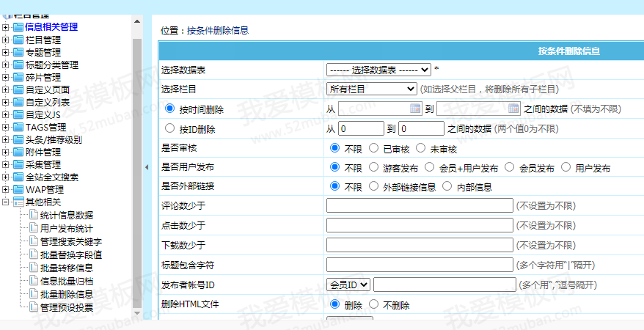Image resolution: width=644 pixels, height=330 pixels.
Task: Open 自定义列表 in sidebar
Action: point(48,102)
